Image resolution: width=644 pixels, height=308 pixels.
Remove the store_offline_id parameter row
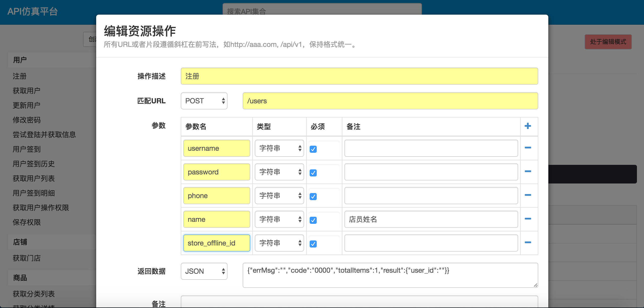(x=528, y=242)
